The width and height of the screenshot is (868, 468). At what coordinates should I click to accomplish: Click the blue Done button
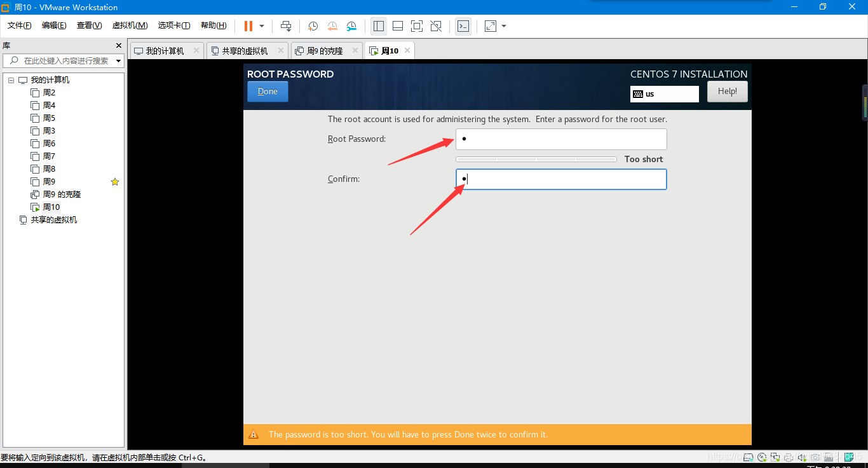[268, 92]
